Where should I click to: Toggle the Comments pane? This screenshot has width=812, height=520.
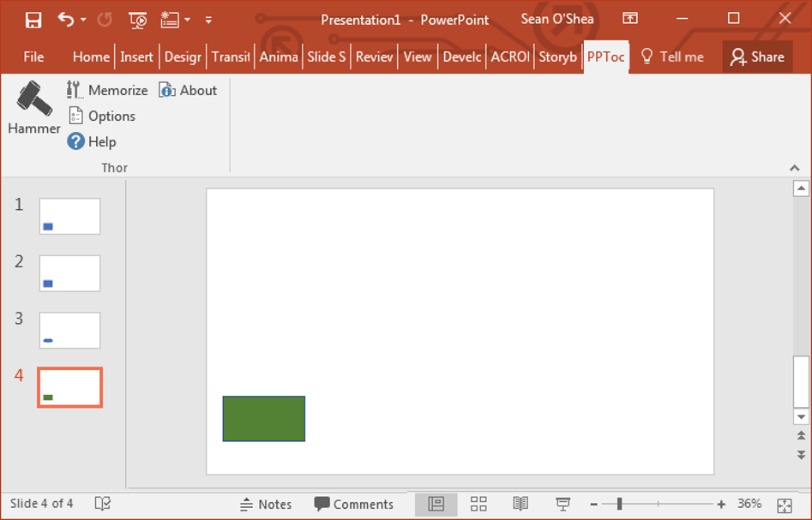[x=354, y=504]
